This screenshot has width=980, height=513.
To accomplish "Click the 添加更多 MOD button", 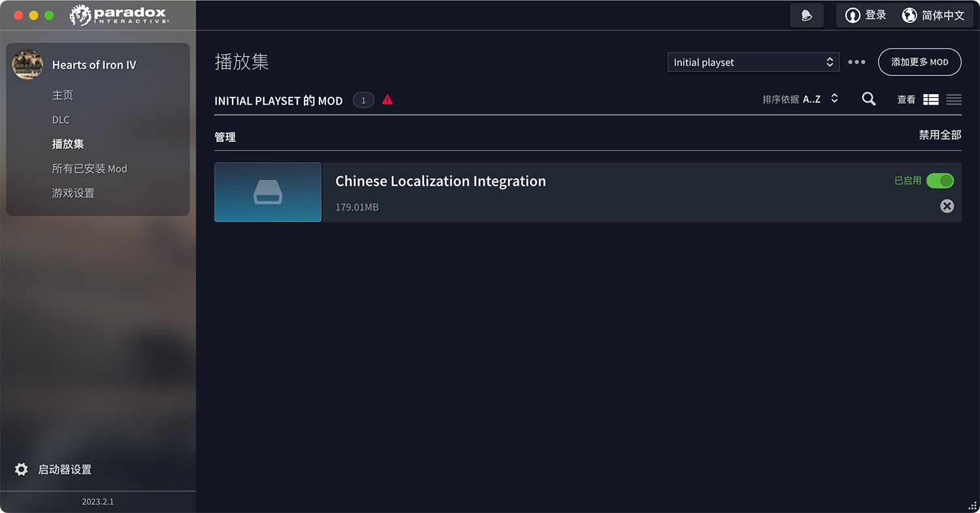I will tap(919, 62).
